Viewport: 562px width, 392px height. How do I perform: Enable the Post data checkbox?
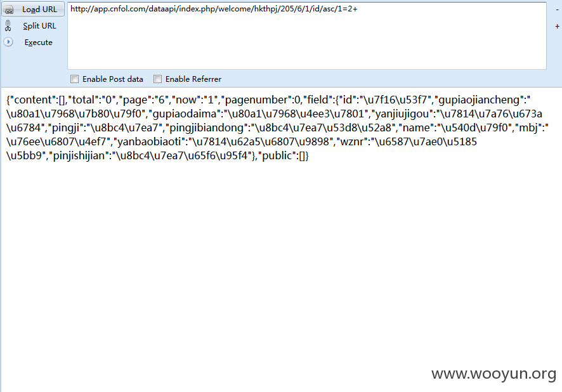coord(75,79)
